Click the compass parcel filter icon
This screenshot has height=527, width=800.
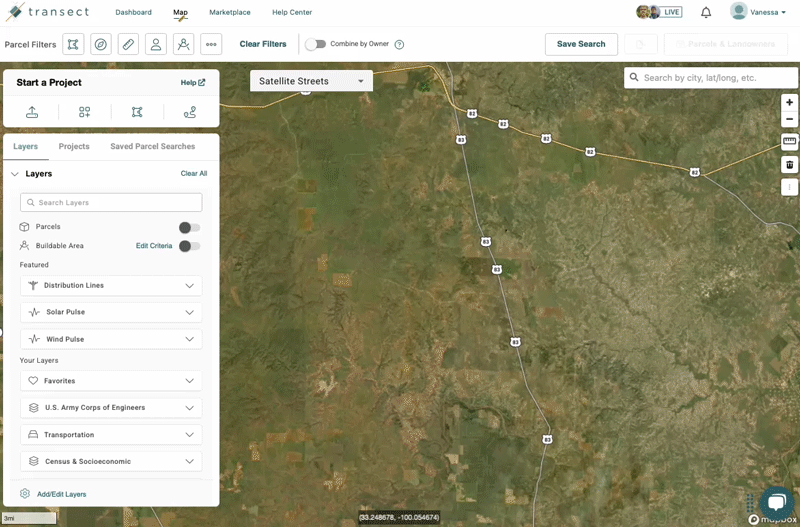click(x=101, y=44)
